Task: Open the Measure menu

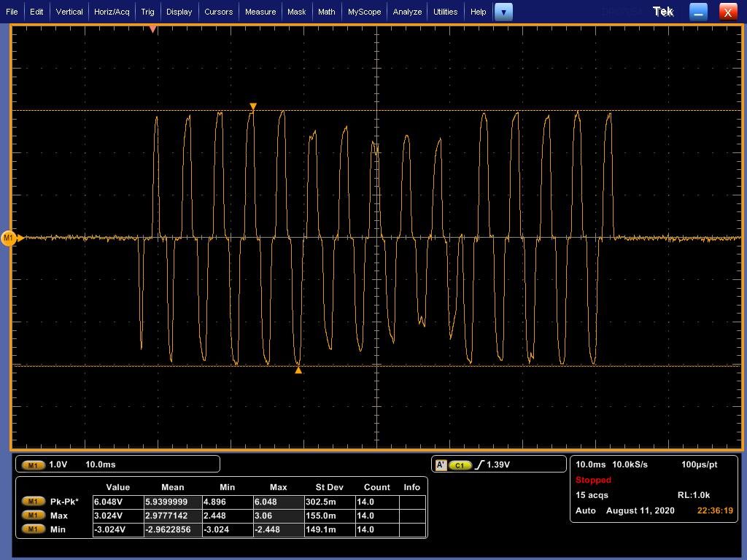Action: (260, 12)
